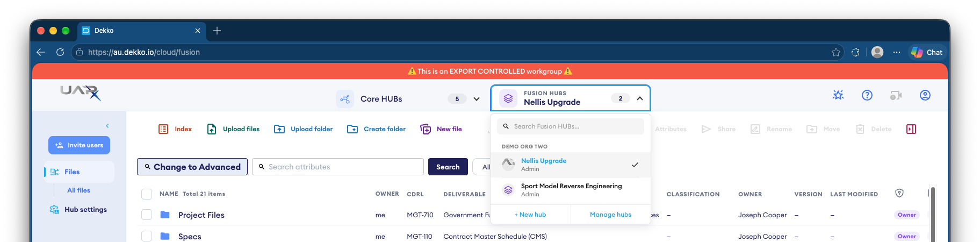Select all files header checkbox
The width and height of the screenshot is (980, 242).
click(147, 194)
